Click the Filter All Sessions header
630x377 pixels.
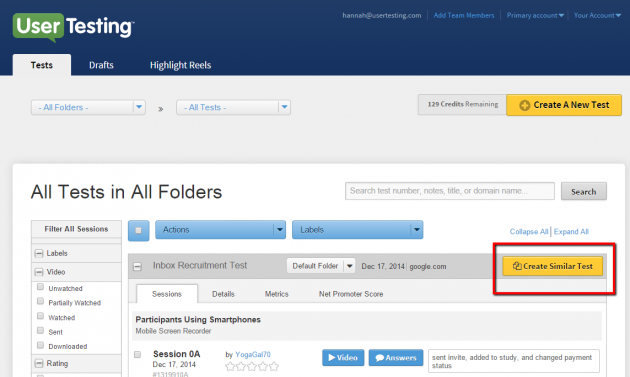(x=76, y=229)
